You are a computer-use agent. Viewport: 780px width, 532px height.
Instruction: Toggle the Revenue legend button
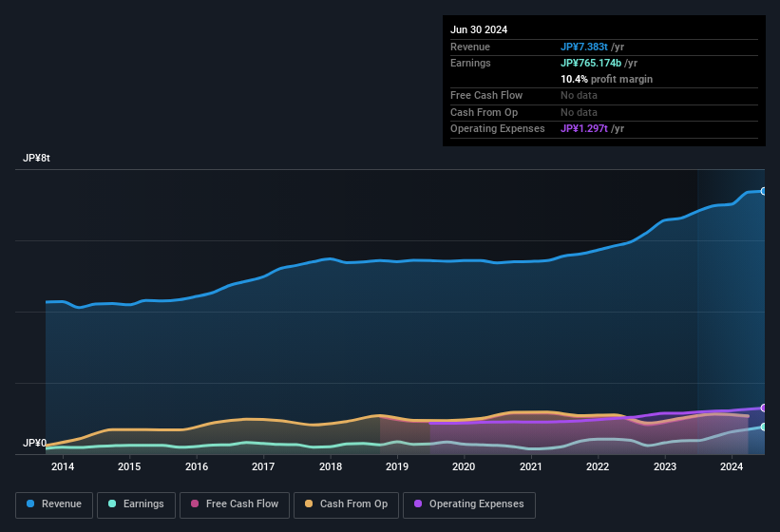(54, 504)
